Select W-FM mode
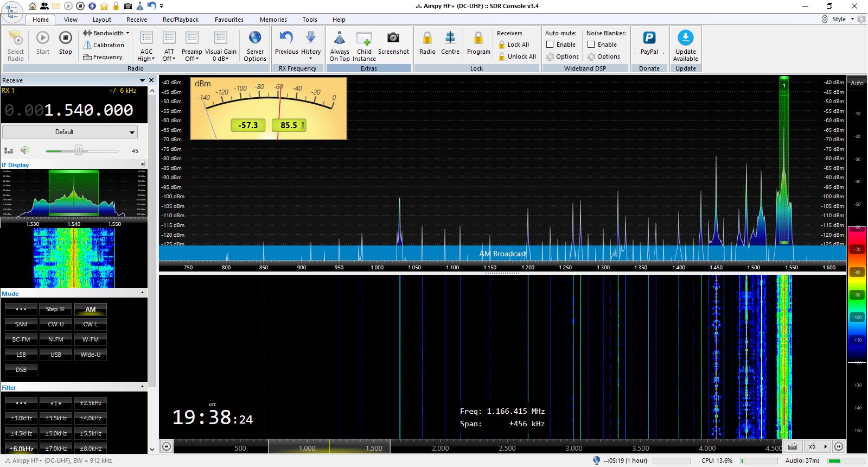Image resolution: width=868 pixels, height=467 pixels. (x=91, y=339)
